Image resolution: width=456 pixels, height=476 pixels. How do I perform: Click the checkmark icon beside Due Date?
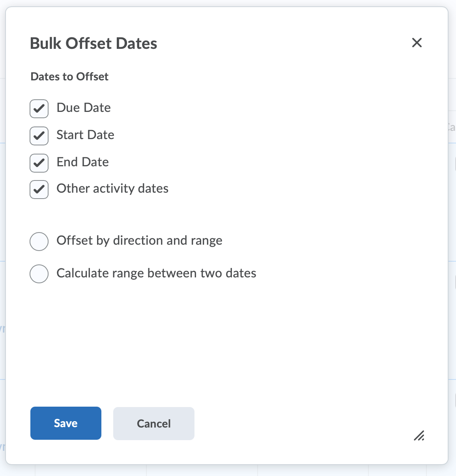[39, 109]
